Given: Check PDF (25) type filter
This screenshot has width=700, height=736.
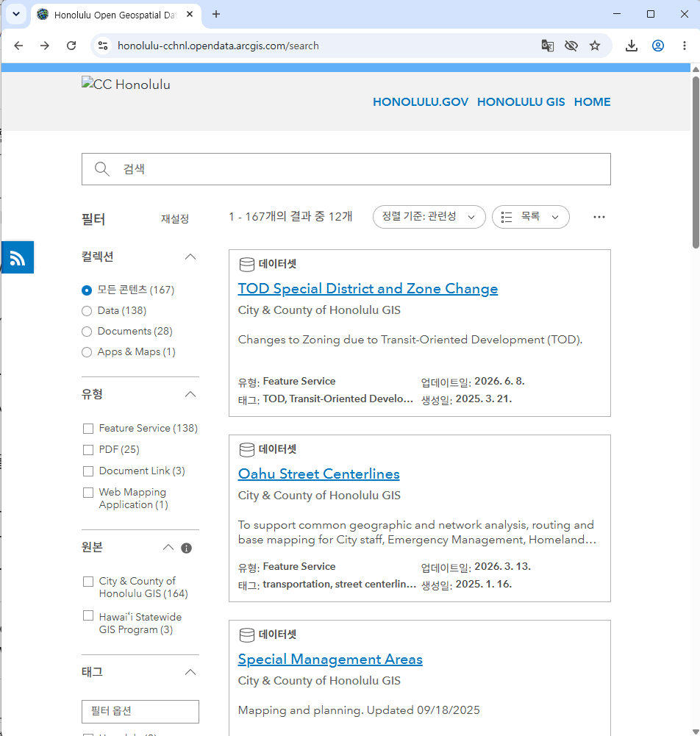Looking at the screenshot, I should (87, 450).
